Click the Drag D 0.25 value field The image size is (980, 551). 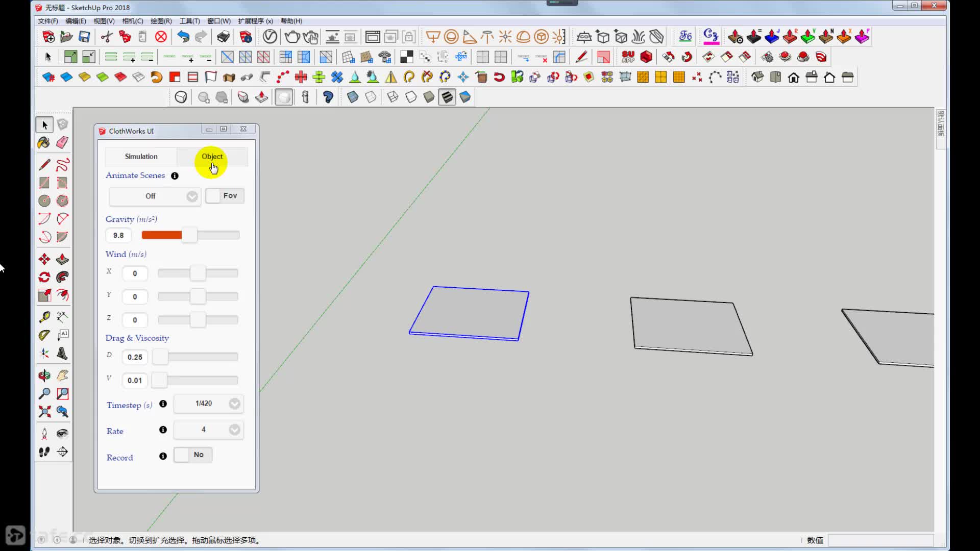(135, 357)
